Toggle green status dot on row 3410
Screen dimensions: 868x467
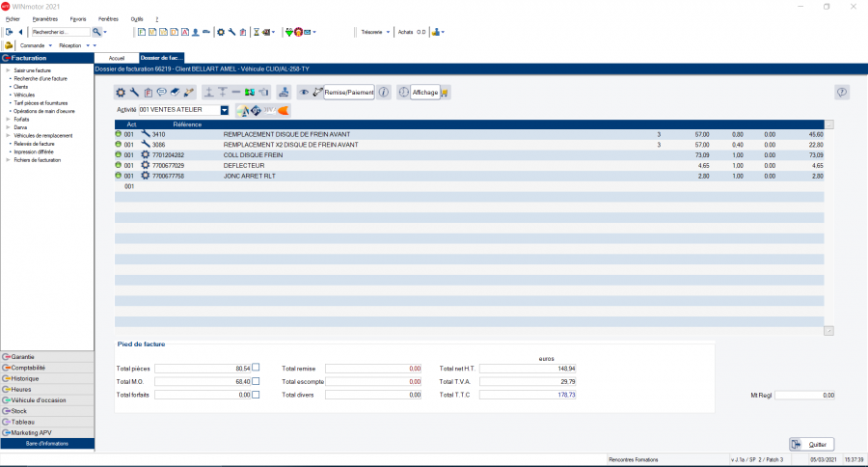119,134
